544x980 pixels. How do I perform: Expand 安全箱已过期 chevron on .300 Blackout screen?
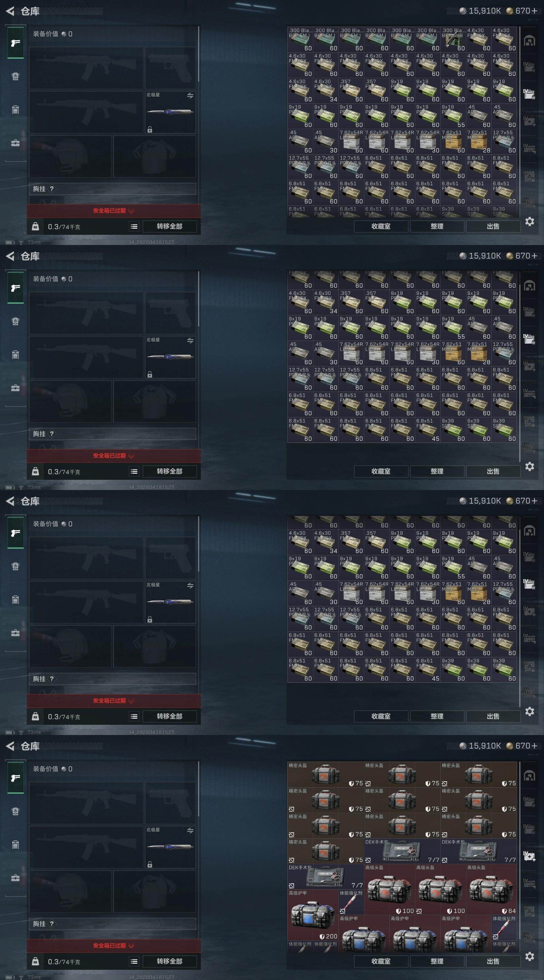coord(132,211)
